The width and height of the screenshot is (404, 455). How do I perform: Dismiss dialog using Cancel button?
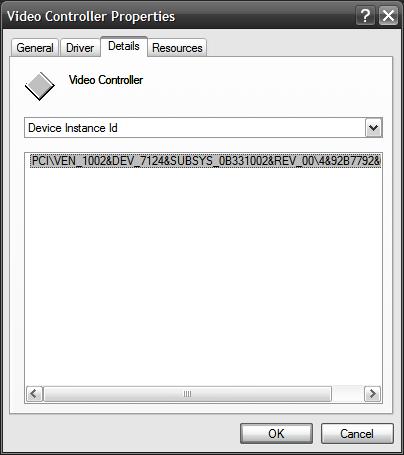(x=357, y=434)
